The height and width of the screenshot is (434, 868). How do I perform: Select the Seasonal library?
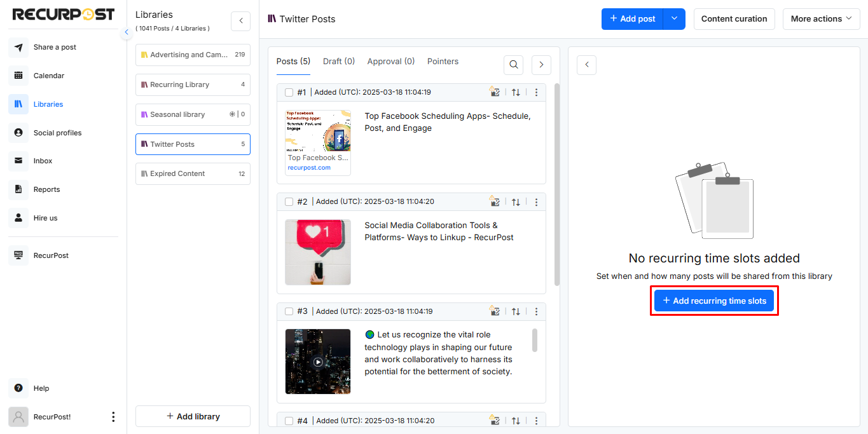tap(193, 114)
